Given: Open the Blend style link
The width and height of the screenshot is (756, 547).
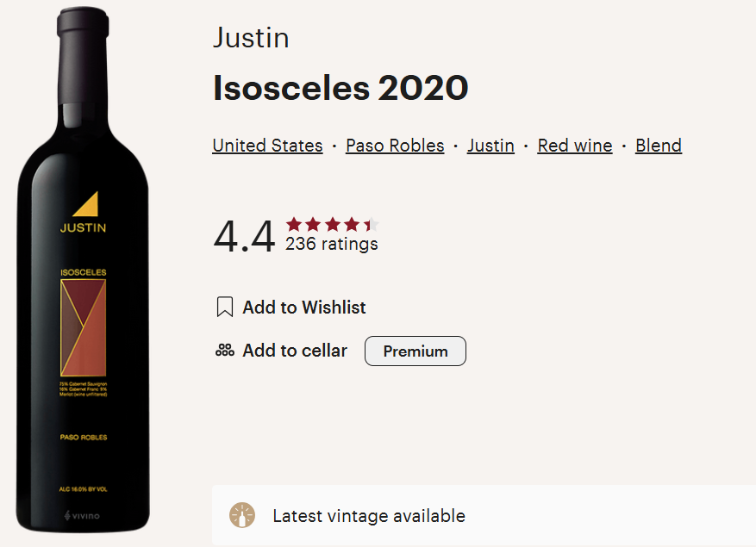Looking at the screenshot, I should click(658, 146).
